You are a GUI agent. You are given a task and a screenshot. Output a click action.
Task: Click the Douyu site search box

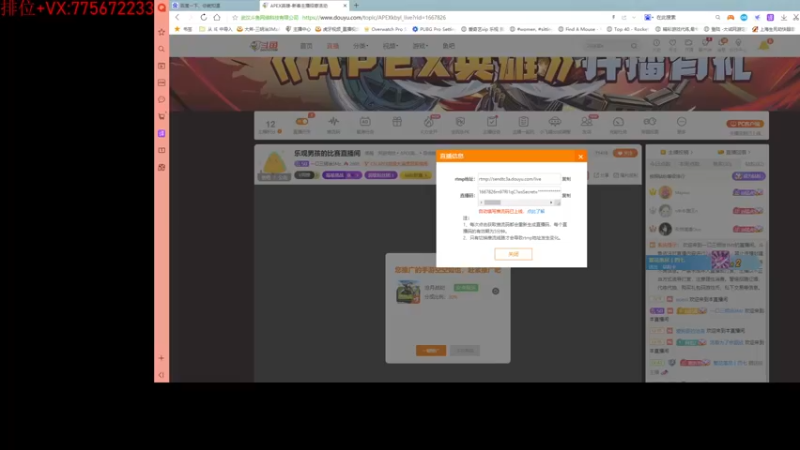pyautogui.click(x=611, y=46)
